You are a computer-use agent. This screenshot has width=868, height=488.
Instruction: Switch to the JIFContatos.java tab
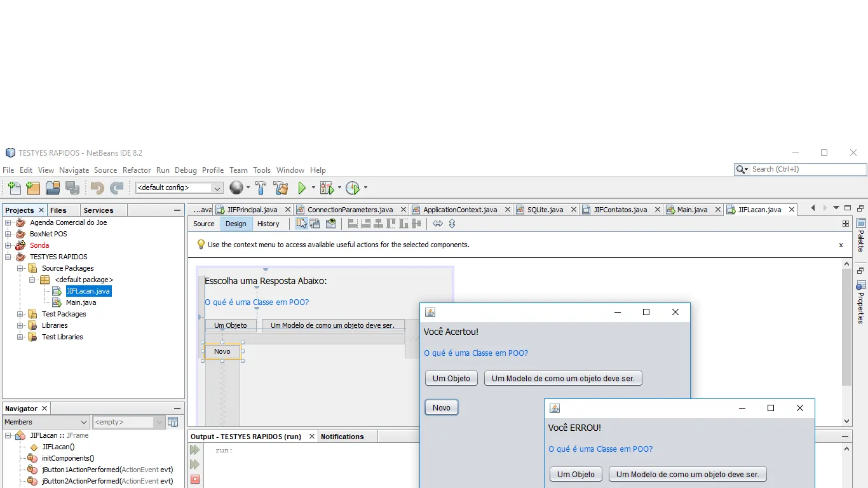tap(620, 210)
